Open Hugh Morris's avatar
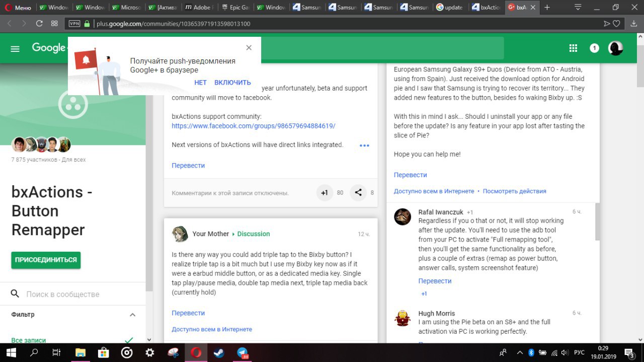The height and width of the screenshot is (362, 644). pyautogui.click(x=403, y=318)
